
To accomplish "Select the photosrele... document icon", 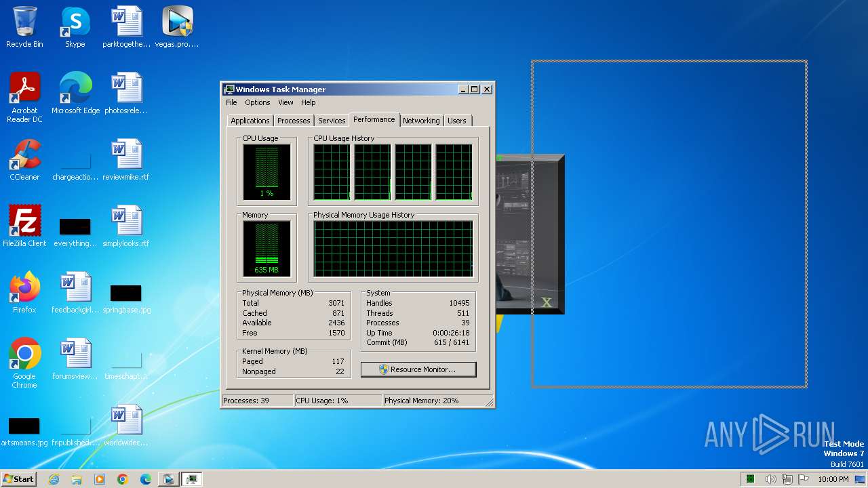I will [x=126, y=94].
